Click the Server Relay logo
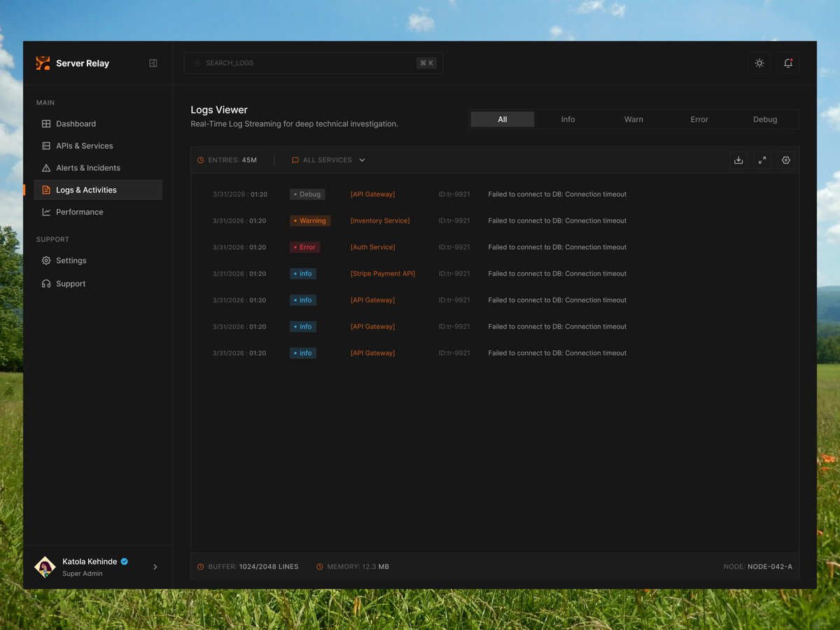The width and height of the screenshot is (840, 630). [42, 63]
